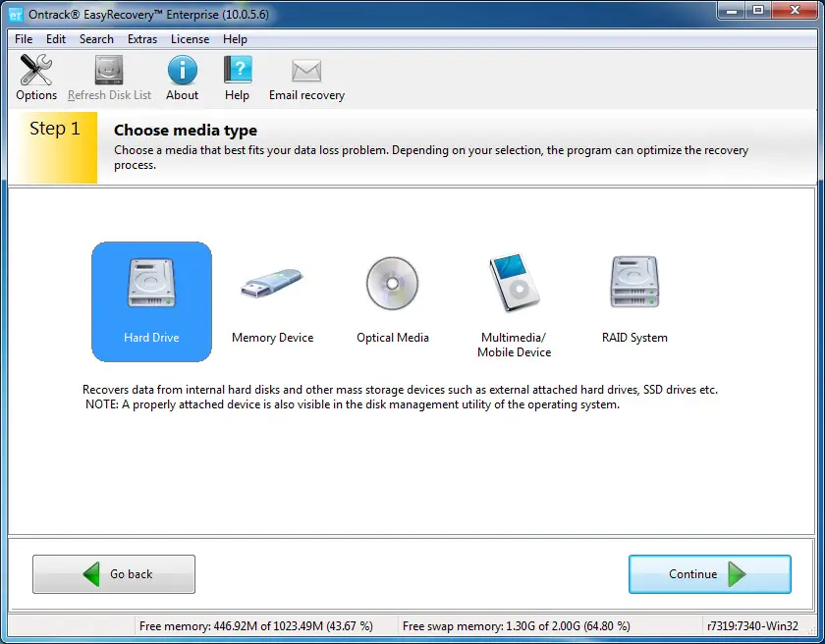Image resolution: width=825 pixels, height=644 pixels.
Task: Click the Free swap memory status entry
Action: 517,626
